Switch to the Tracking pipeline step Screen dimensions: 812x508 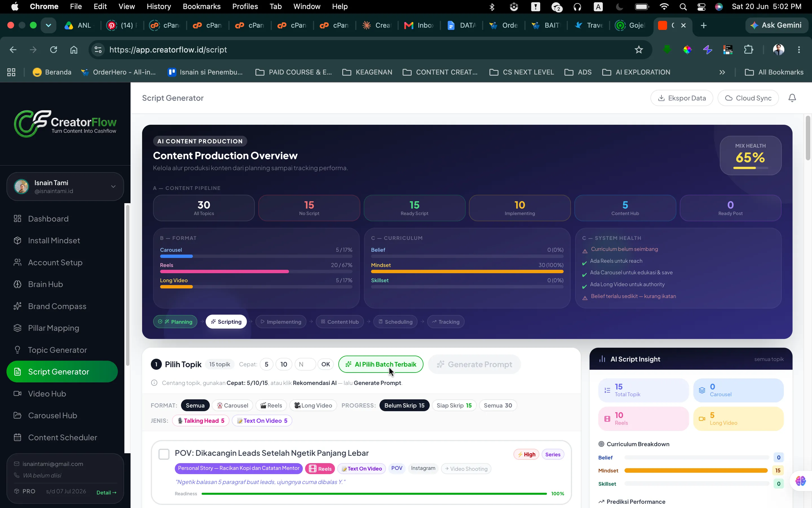point(445,321)
